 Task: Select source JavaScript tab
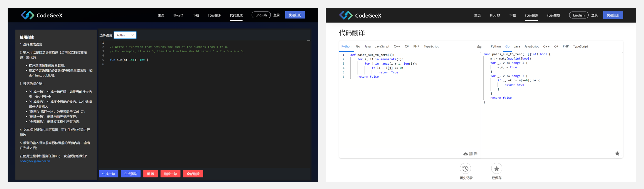(382, 46)
